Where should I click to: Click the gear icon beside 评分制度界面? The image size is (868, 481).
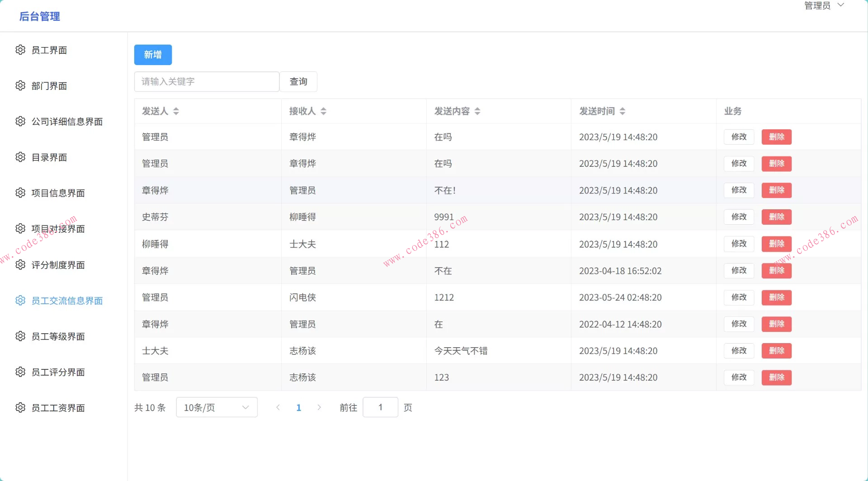click(x=20, y=264)
